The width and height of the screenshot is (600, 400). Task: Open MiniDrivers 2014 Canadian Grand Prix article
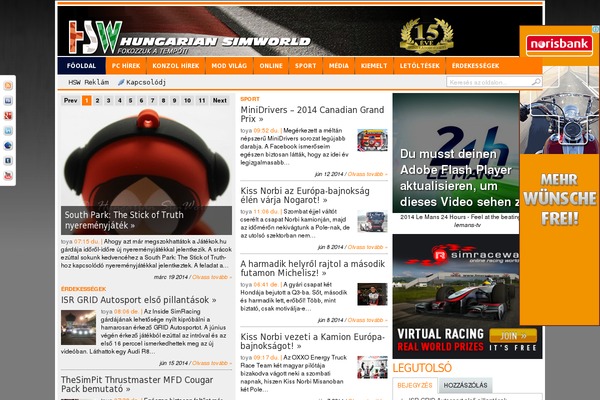click(312, 114)
